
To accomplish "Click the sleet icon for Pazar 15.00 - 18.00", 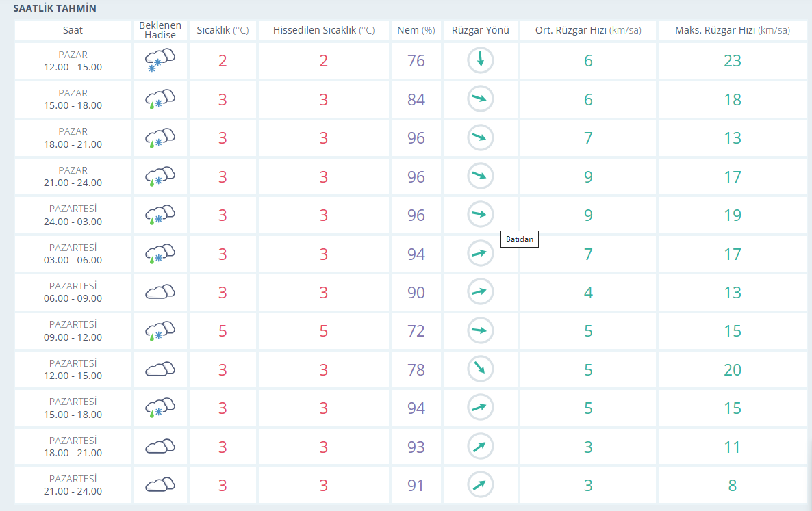I will pos(160,99).
